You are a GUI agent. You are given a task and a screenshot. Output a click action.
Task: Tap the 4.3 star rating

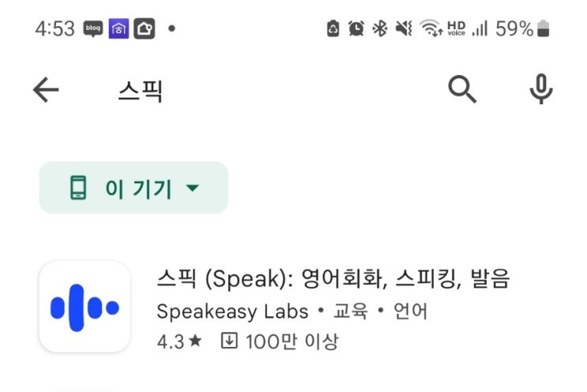(179, 341)
